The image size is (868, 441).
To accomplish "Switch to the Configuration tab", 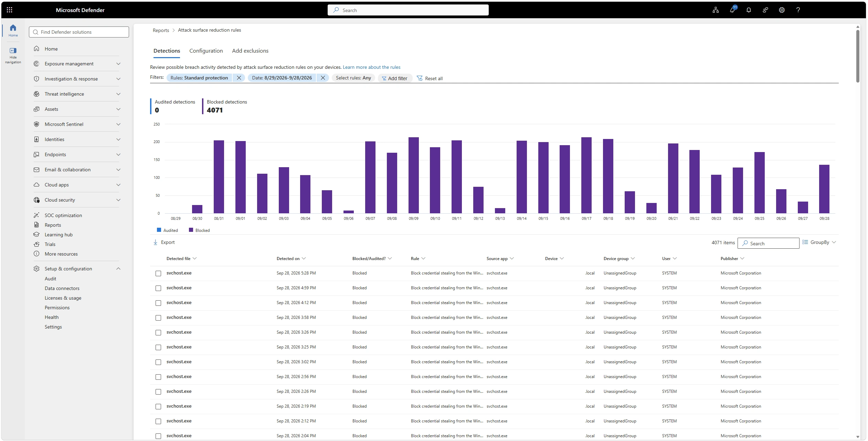I will pyautogui.click(x=206, y=51).
